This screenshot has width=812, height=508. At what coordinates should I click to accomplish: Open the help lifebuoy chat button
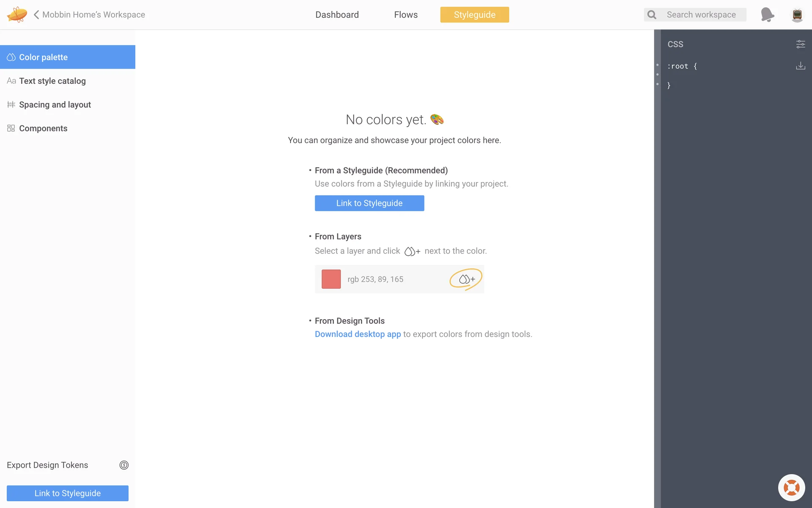coord(791,488)
